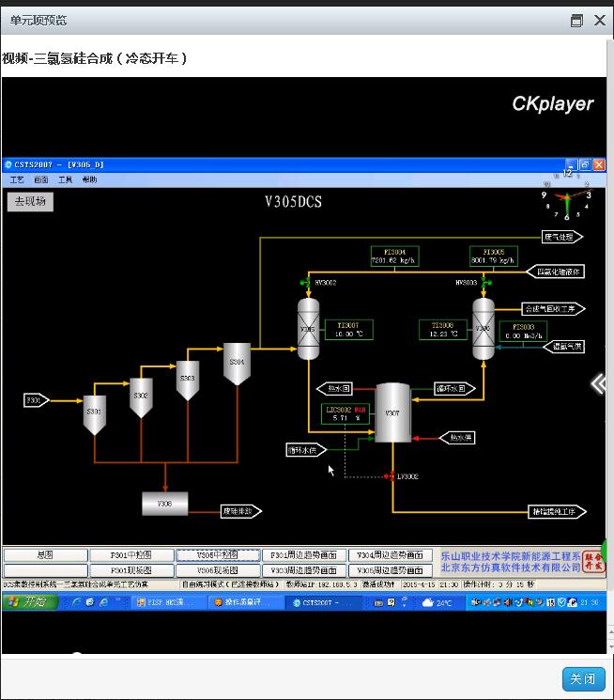
Task: Expand the side panel double-chevron arrow
Action: (598, 382)
